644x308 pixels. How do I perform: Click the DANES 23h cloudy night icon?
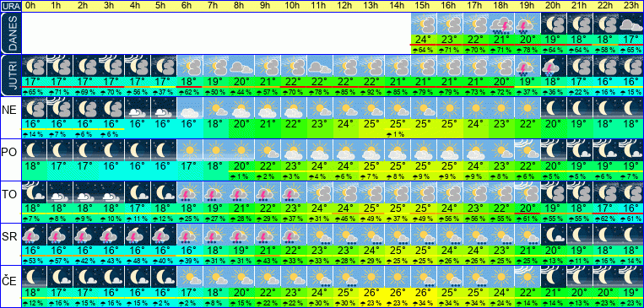pyautogui.click(x=630, y=24)
